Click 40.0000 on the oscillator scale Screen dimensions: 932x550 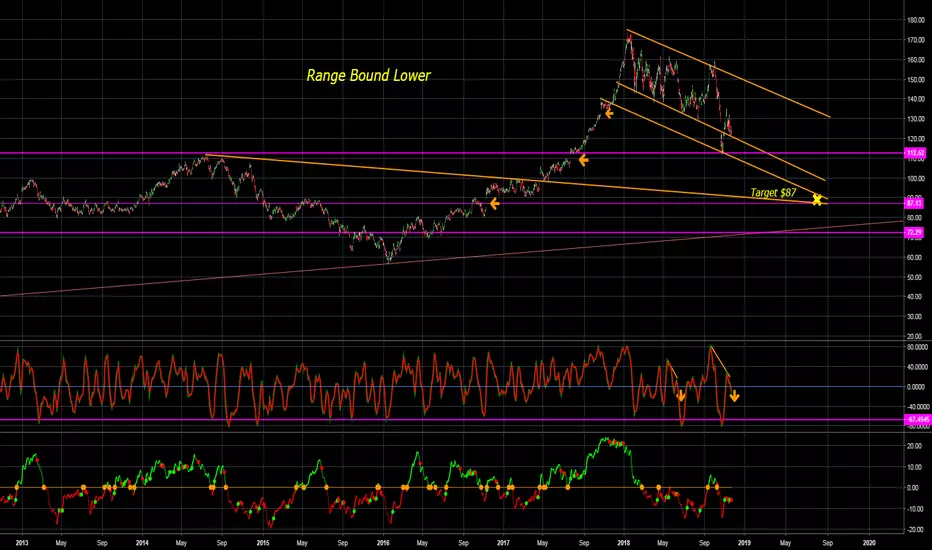point(917,367)
